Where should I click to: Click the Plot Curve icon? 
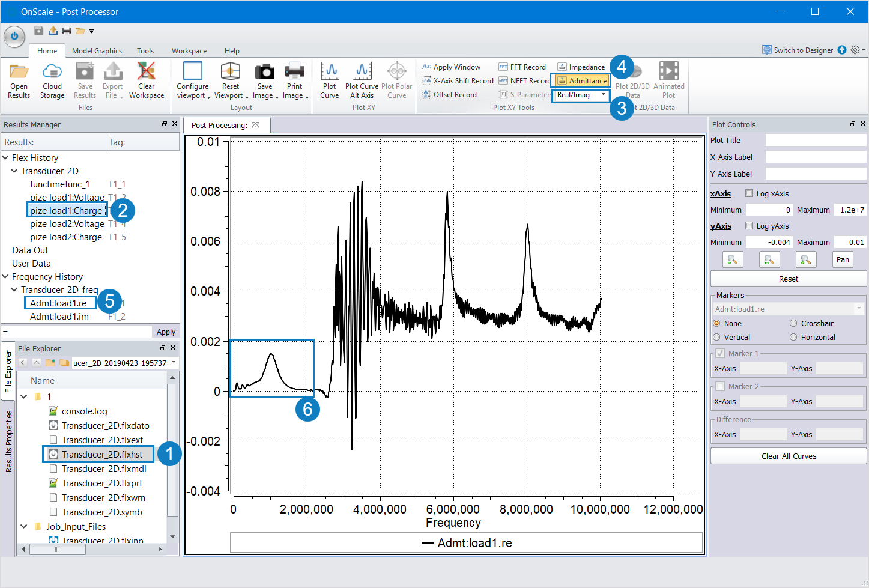(329, 71)
